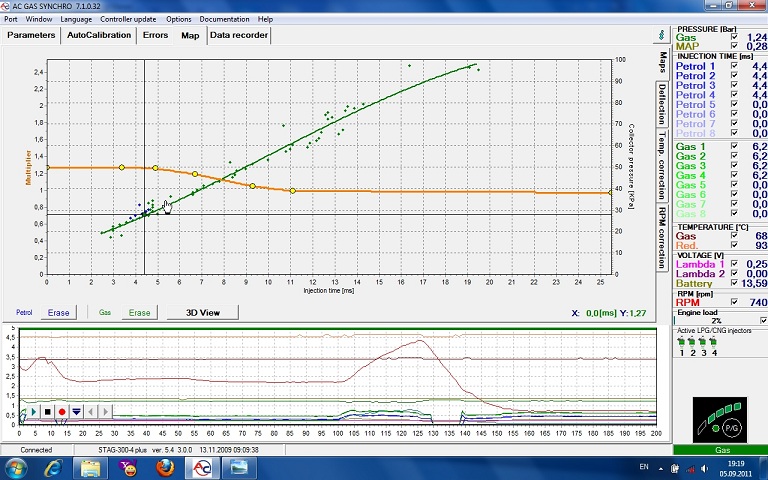Open the Temp. correction side tab
The width and height of the screenshot is (768, 480).
click(x=662, y=164)
